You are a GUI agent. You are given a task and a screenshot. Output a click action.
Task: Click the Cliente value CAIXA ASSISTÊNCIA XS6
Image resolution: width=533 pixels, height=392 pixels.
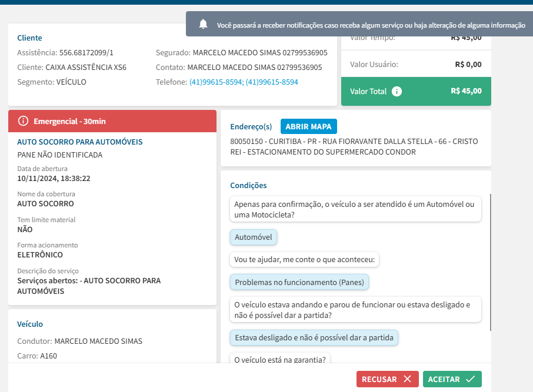[86, 67]
